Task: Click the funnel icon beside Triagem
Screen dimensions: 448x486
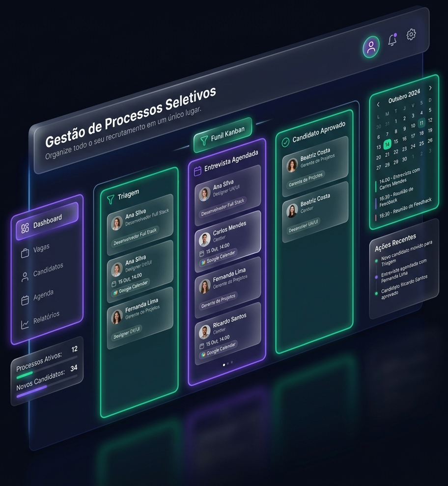Action: (x=111, y=199)
